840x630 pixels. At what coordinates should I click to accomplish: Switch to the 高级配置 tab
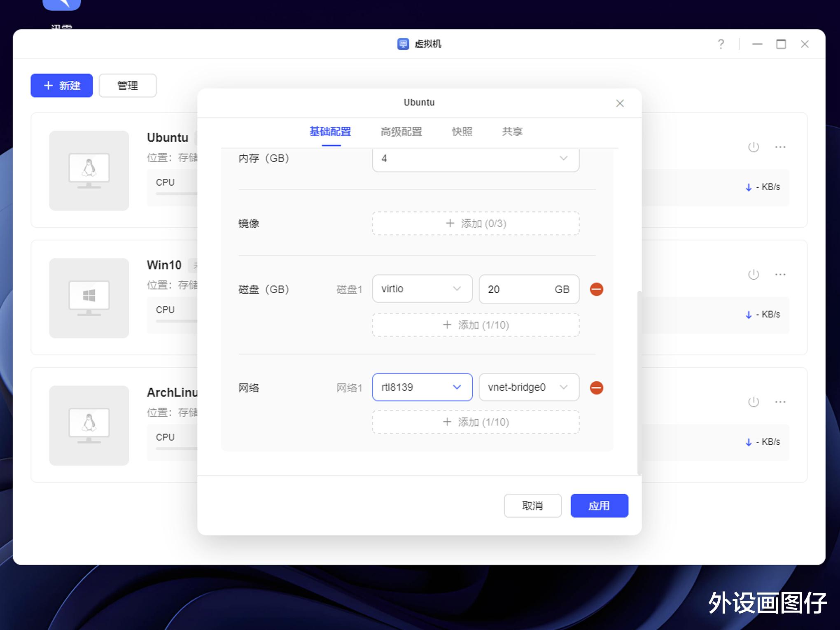401,132
